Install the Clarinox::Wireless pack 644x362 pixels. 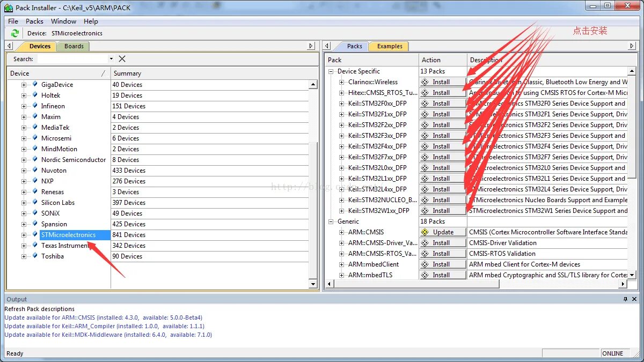tap(443, 82)
